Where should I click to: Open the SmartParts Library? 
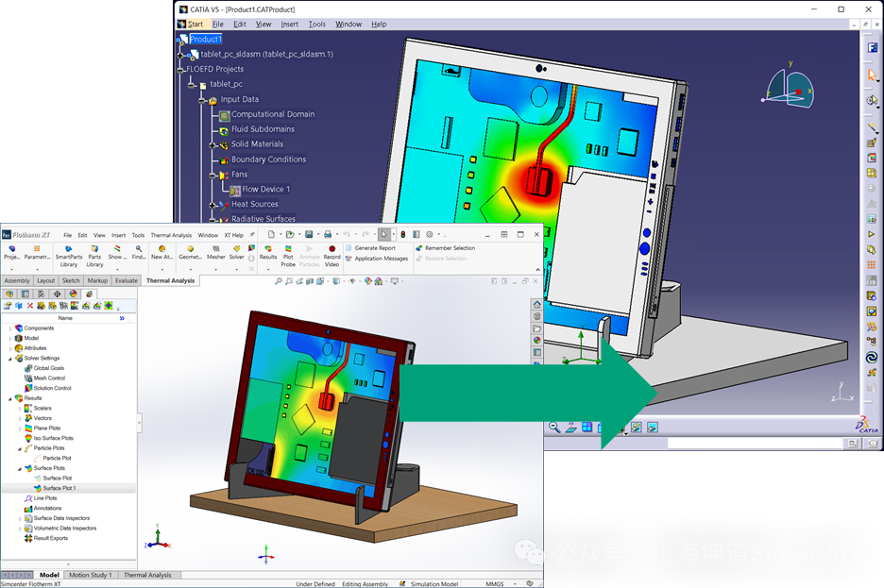click(x=69, y=257)
